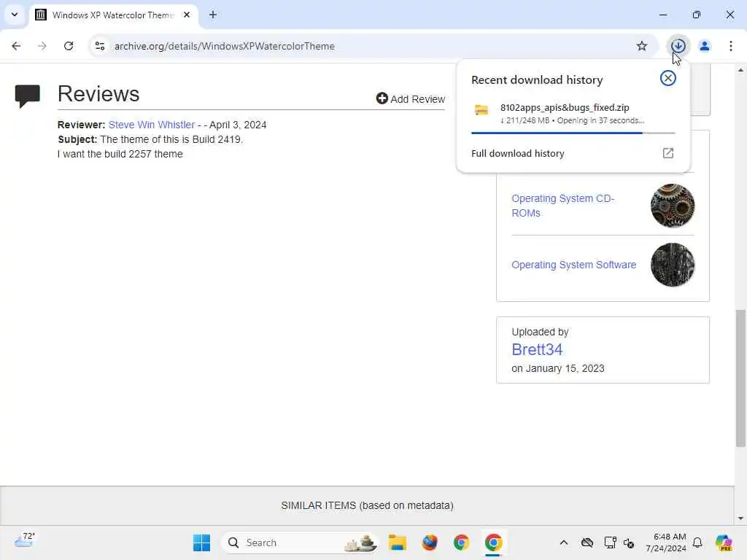Open the tab search dropdown arrow

pos(15,15)
